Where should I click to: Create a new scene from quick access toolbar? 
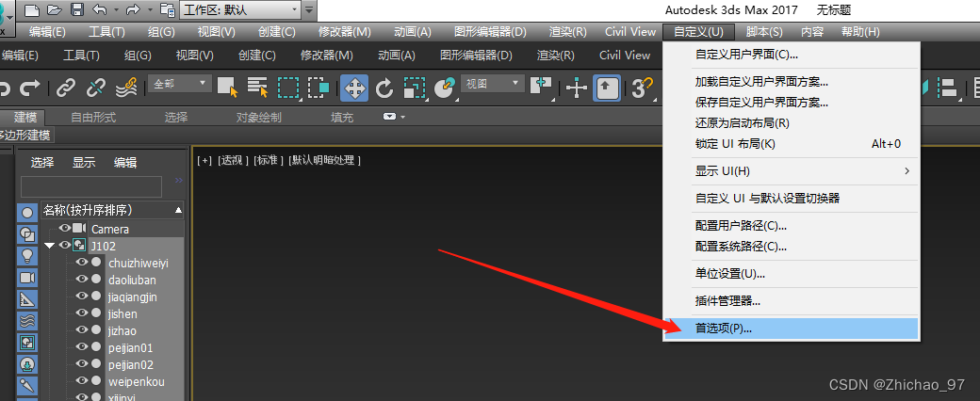point(31,9)
